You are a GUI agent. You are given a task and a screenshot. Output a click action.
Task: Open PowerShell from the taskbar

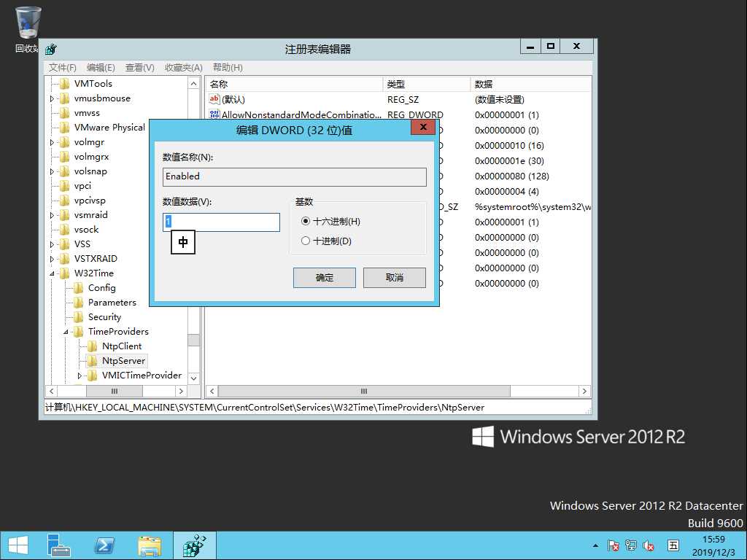104,545
